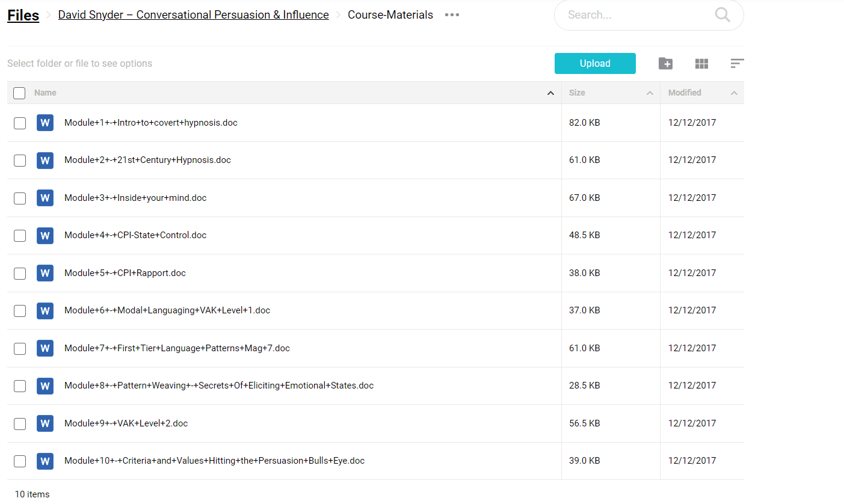Screen dimensions: 844x504
Task: Click the 10 items count text
Action: pos(32,494)
